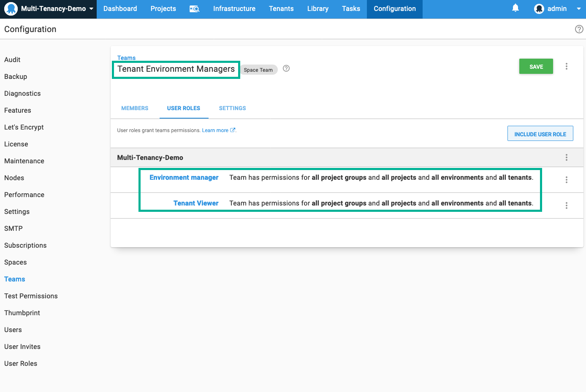Open the page help icon beside Configuration header
This screenshot has height=392, width=586.
tap(579, 29)
